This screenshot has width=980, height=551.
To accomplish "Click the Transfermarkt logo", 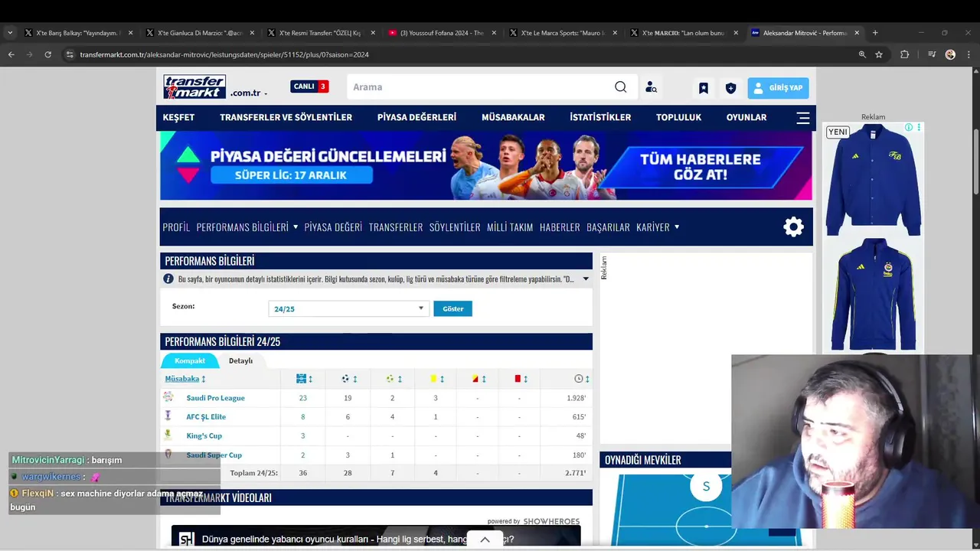I will 194,86.
